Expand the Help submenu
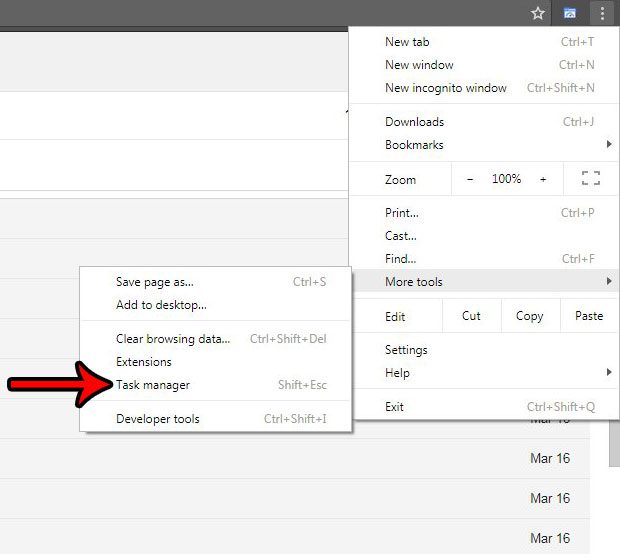This screenshot has width=620, height=554. (x=398, y=372)
